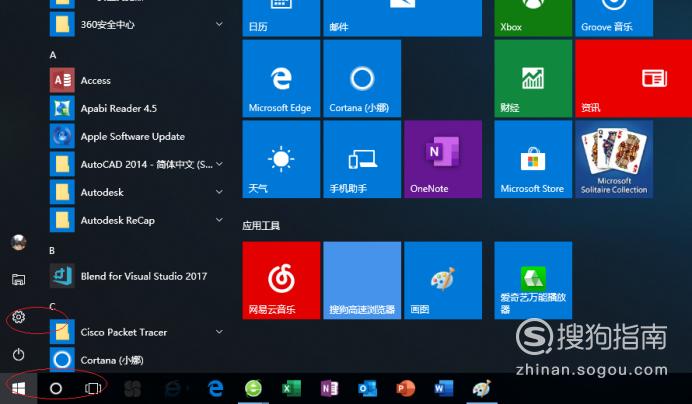
Task: Open the Microsoft Store tile
Action: (533, 159)
